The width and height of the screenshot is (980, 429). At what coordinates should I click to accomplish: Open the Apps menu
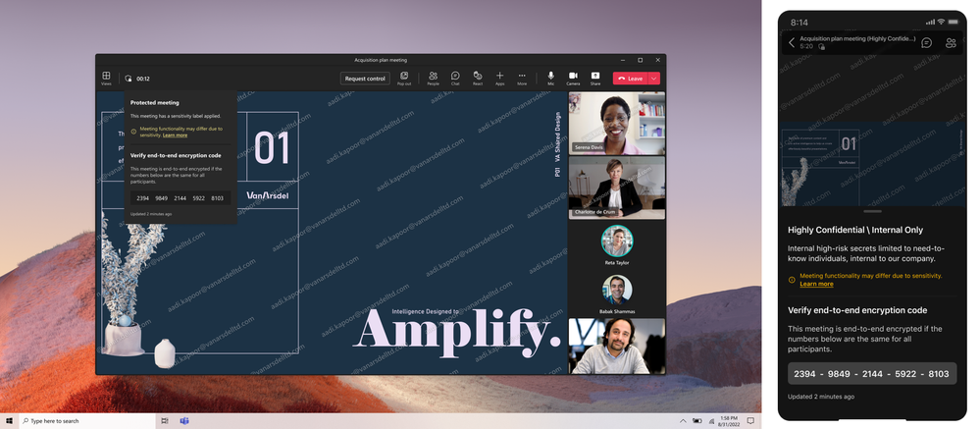pos(499,78)
